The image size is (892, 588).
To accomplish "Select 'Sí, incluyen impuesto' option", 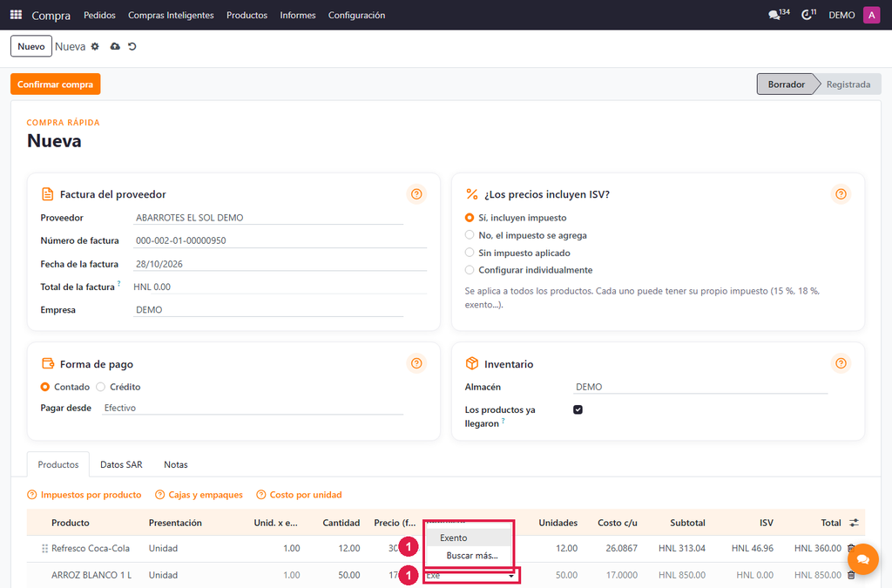I will coord(470,218).
